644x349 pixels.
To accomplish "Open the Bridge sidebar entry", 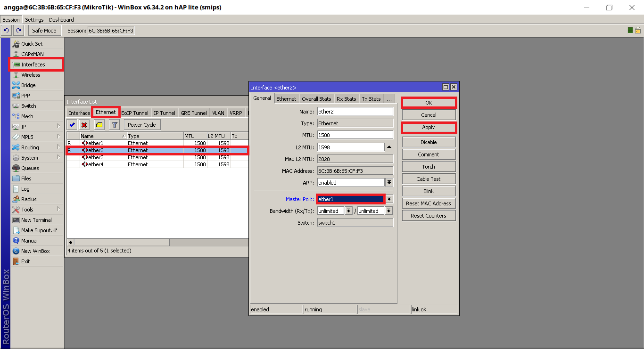I will point(37,85).
